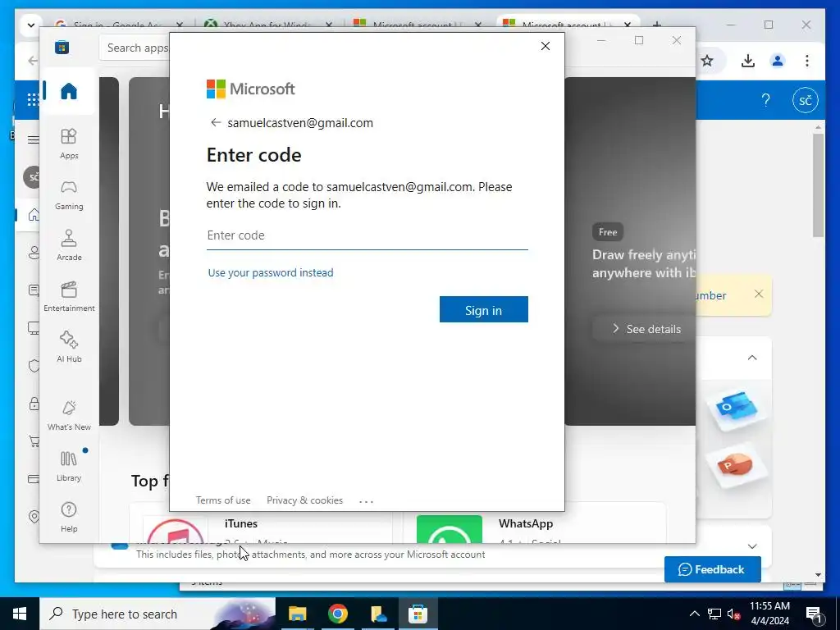Viewport: 840px width, 630px height.
Task: Click Use your password instead link
Action: [271, 272]
